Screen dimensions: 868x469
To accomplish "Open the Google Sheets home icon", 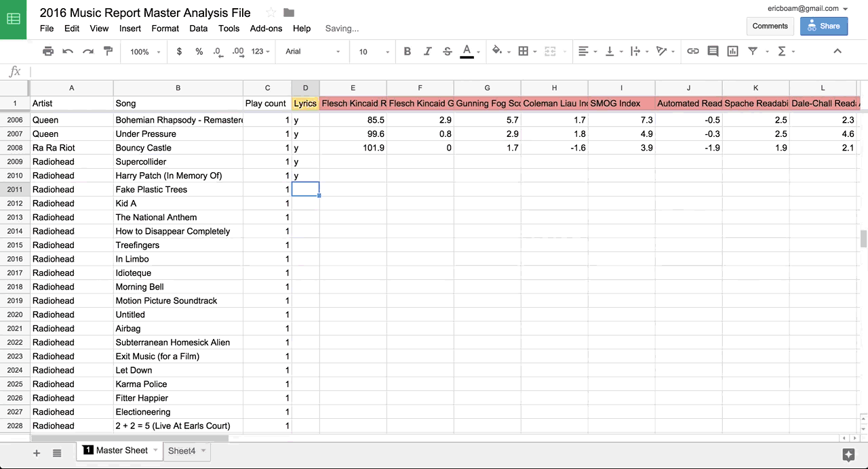I will pos(14,20).
